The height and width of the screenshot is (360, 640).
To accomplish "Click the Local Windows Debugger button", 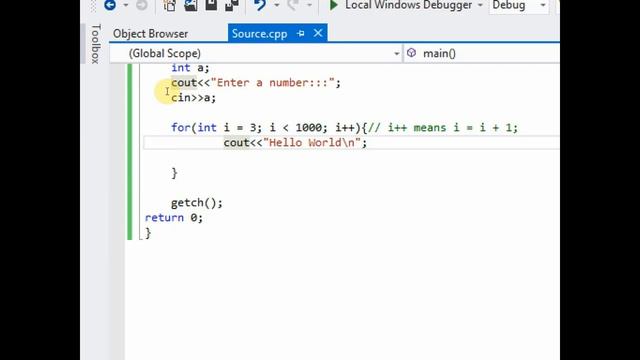I will (408, 5).
